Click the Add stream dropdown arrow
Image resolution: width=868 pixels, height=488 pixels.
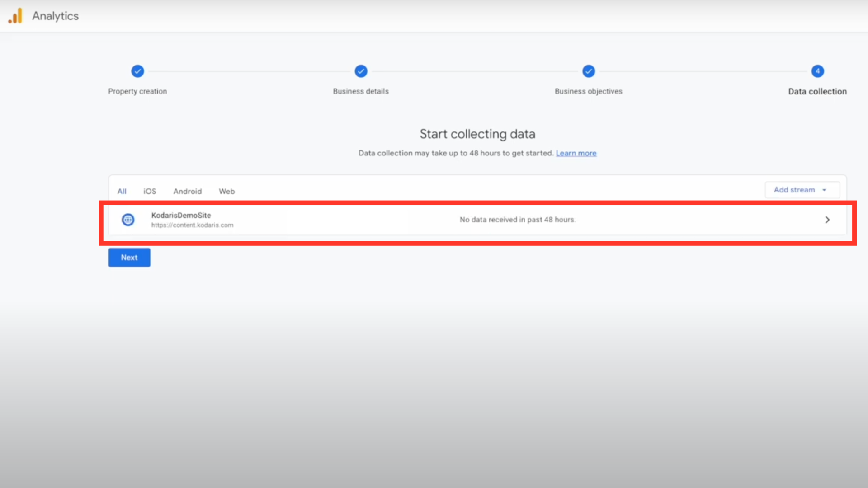pos(824,190)
